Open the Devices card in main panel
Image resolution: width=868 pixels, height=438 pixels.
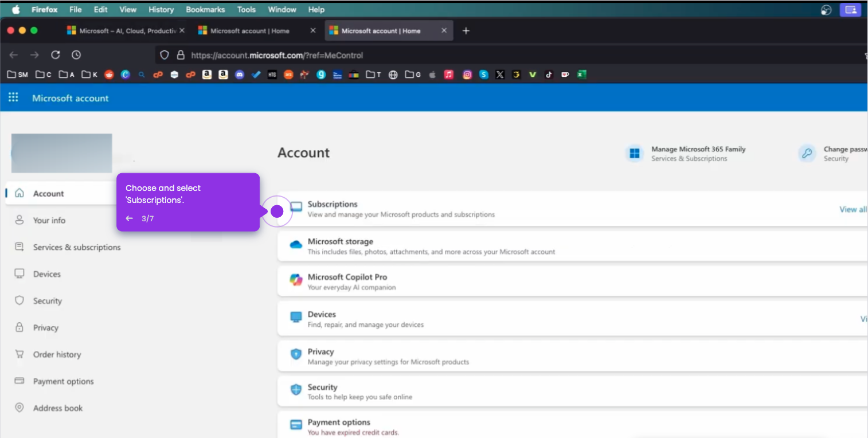point(572,319)
